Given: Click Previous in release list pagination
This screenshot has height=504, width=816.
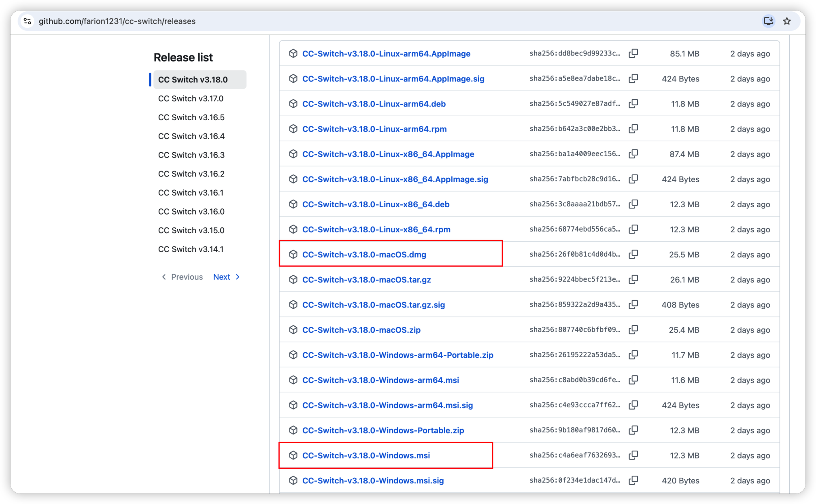Looking at the screenshot, I should click(x=182, y=277).
